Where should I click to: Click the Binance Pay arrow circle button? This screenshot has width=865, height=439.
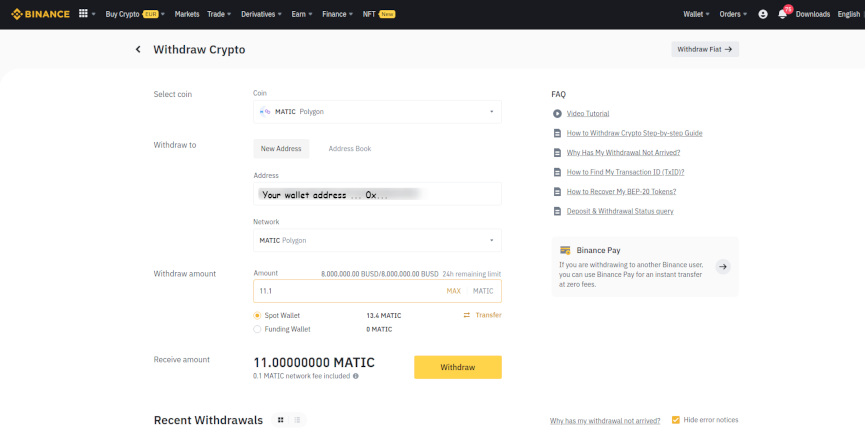coord(723,267)
